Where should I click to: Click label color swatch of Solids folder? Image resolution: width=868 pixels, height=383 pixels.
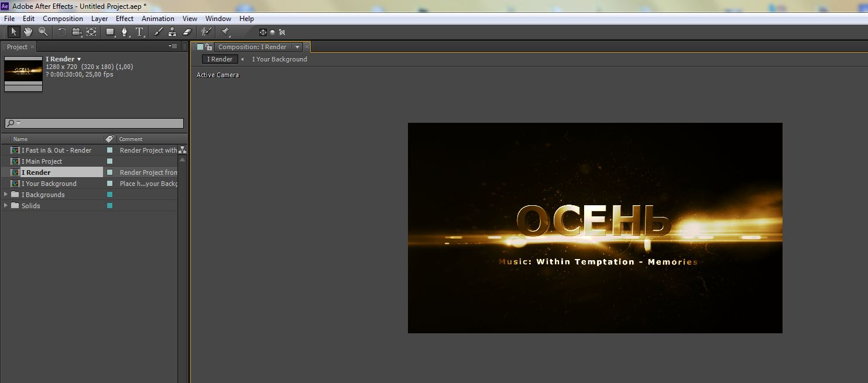coord(109,206)
